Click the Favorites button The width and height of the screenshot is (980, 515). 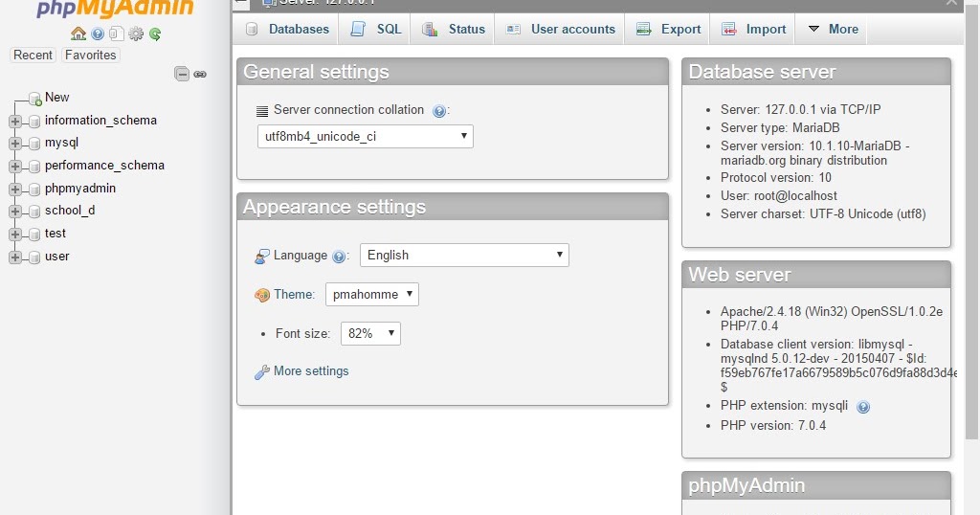91,55
